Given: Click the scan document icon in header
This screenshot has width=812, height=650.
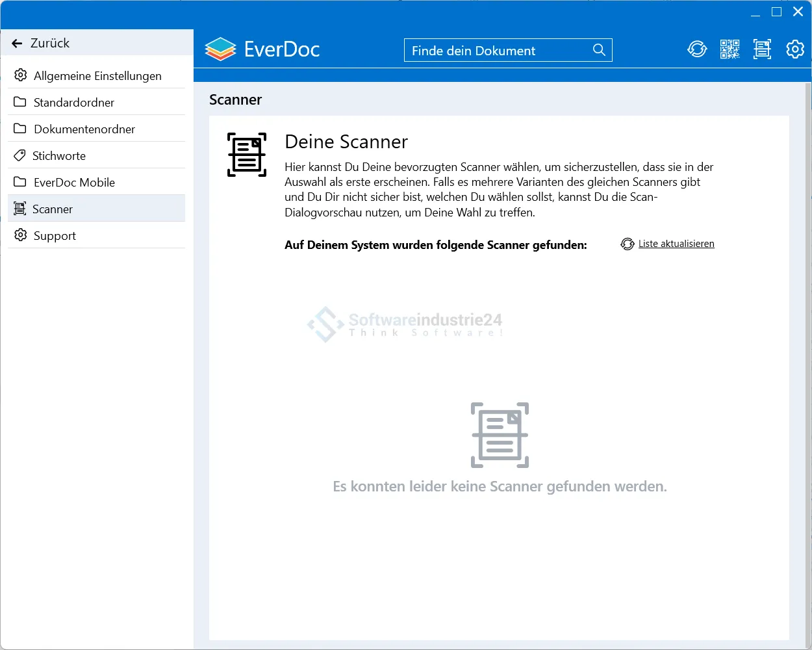Looking at the screenshot, I should [762, 49].
